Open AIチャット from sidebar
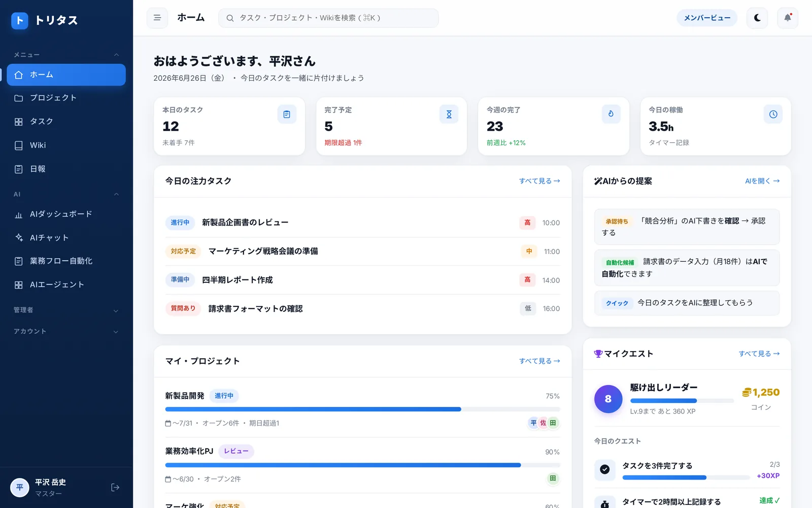Screen dimensions: 812x508 (66, 237)
